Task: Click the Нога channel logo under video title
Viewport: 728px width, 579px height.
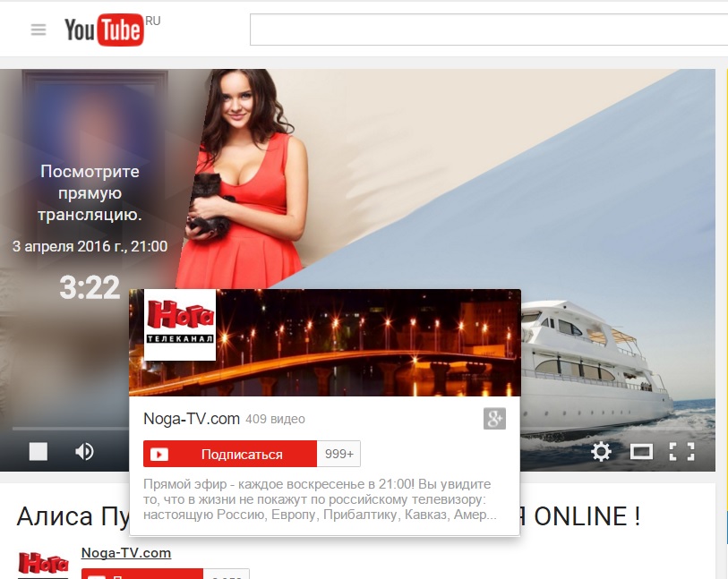Action: tap(43, 563)
